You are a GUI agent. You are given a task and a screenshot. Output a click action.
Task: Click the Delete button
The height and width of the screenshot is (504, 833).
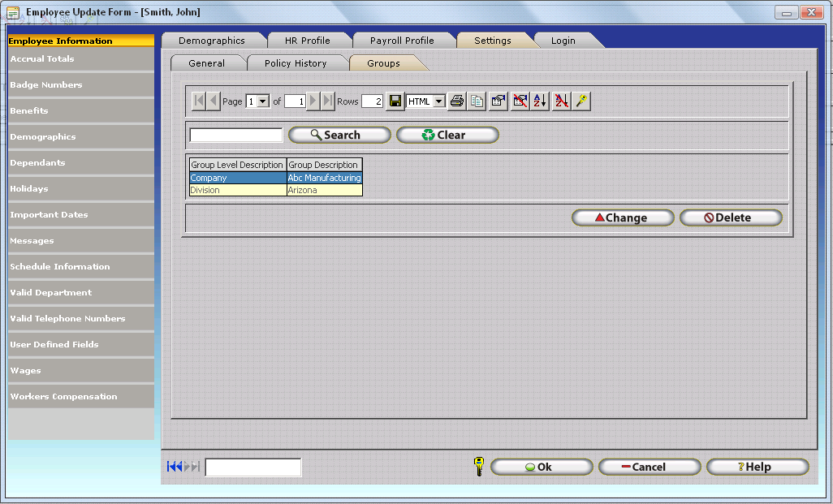pyautogui.click(x=731, y=218)
